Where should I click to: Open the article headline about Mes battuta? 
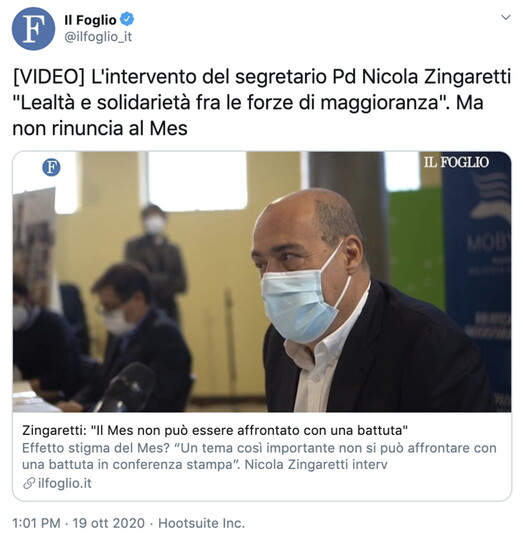[x=215, y=430]
